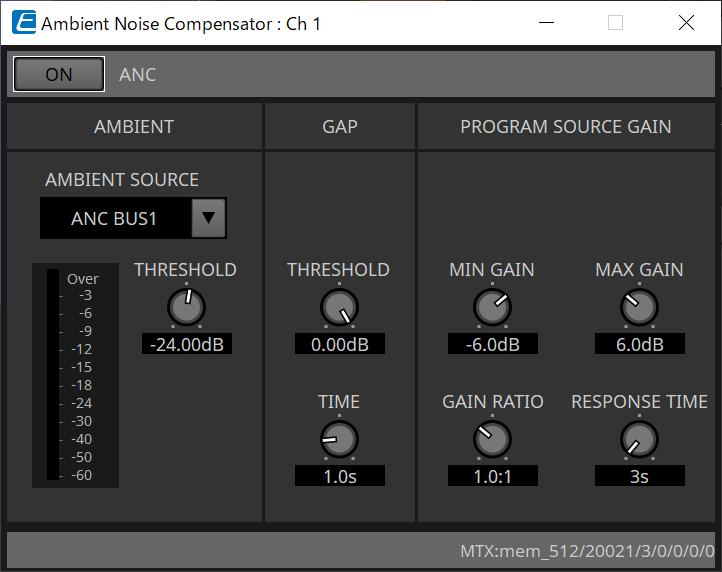Select the -24.00dB ambient threshold field
Screen dimensions: 722x572
[186, 344]
